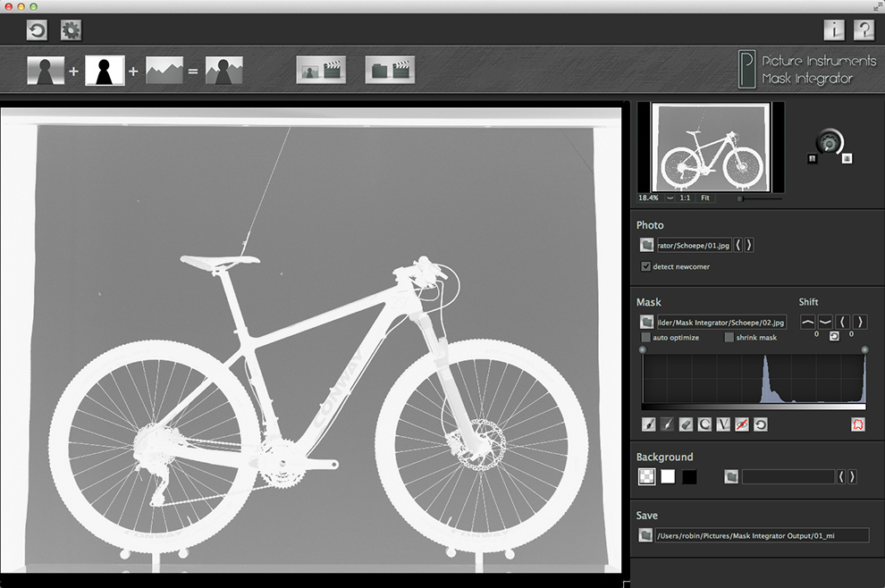Shift mask upward with up arrow

(807, 322)
